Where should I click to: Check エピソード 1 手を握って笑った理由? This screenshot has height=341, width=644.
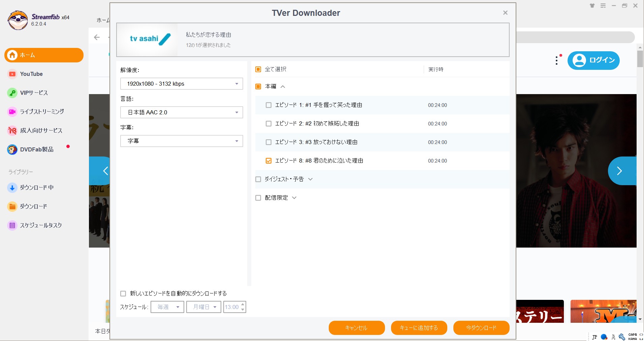coord(268,105)
